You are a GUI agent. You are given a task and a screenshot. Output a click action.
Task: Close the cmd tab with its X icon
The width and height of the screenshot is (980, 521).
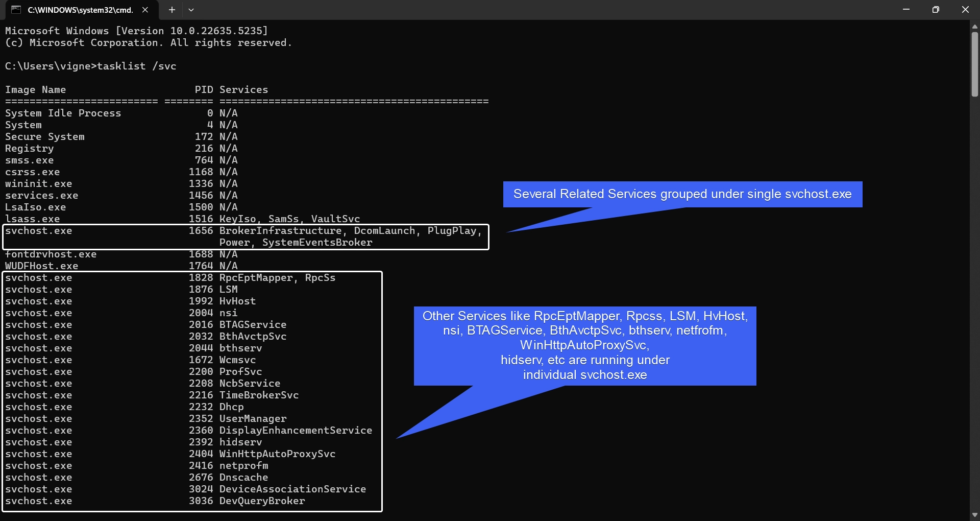(x=144, y=10)
